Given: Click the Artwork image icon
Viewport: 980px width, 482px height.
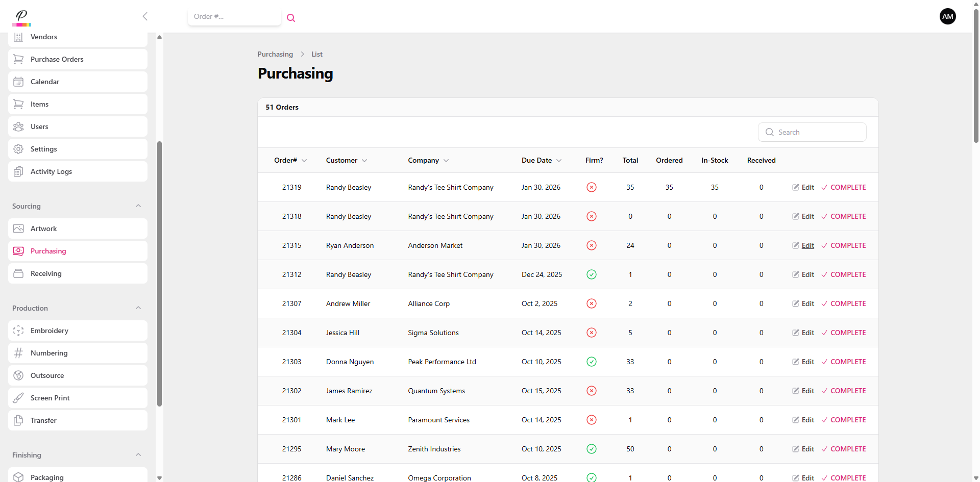Looking at the screenshot, I should [18, 229].
